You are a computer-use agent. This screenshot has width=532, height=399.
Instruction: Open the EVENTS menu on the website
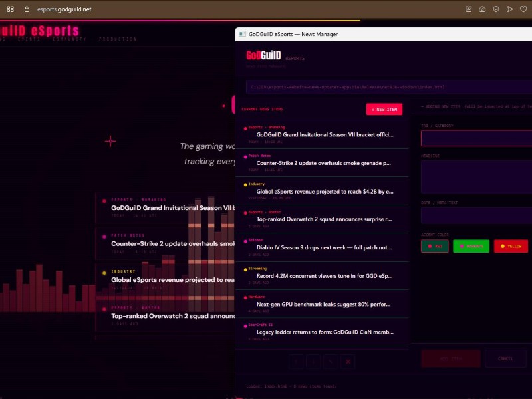(x=29, y=39)
